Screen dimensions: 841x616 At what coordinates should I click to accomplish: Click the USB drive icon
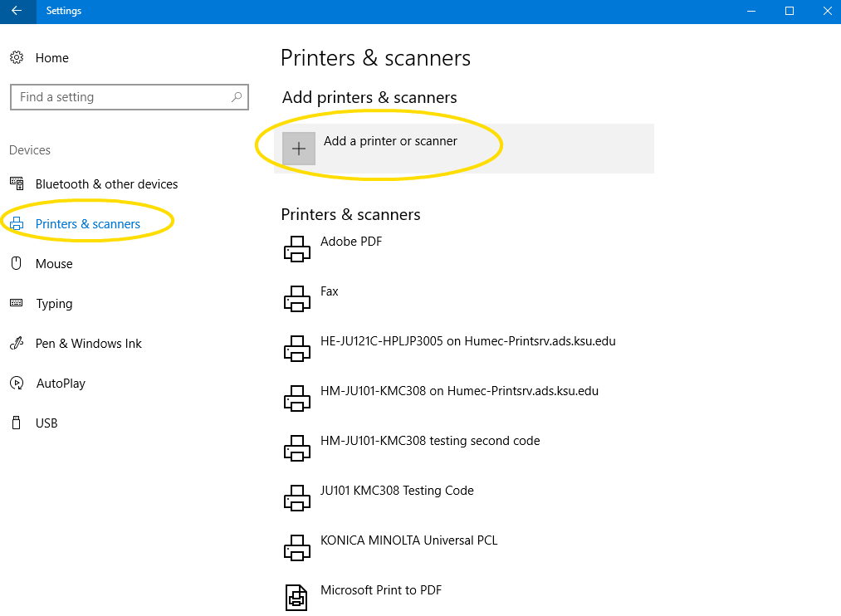pyautogui.click(x=17, y=423)
